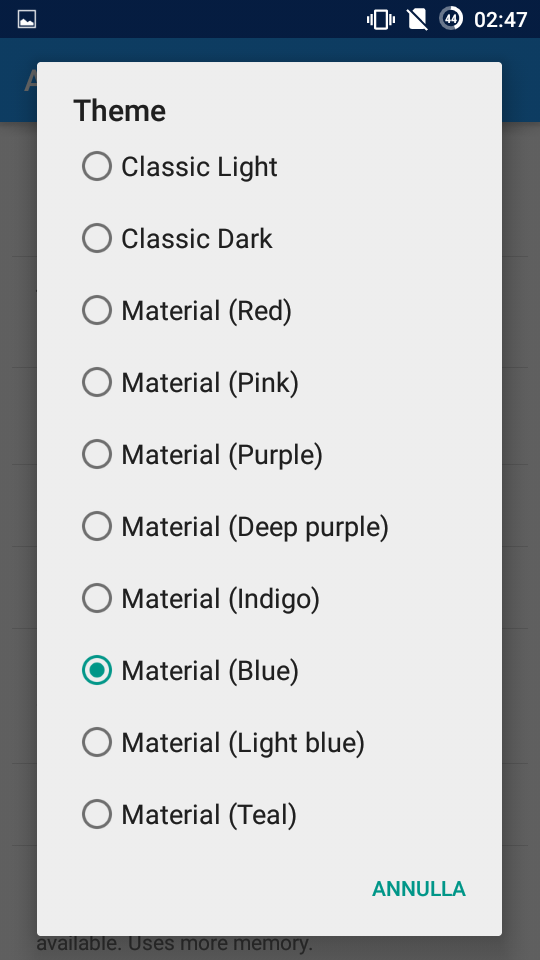540x960 pixels.
Task: Click the Theme dialog title
Action: point(120,111)
